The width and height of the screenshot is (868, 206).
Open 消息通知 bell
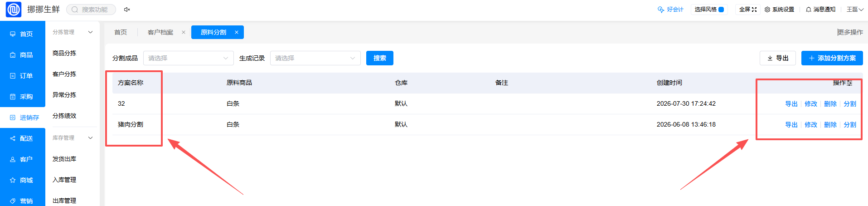coord(820,10)
